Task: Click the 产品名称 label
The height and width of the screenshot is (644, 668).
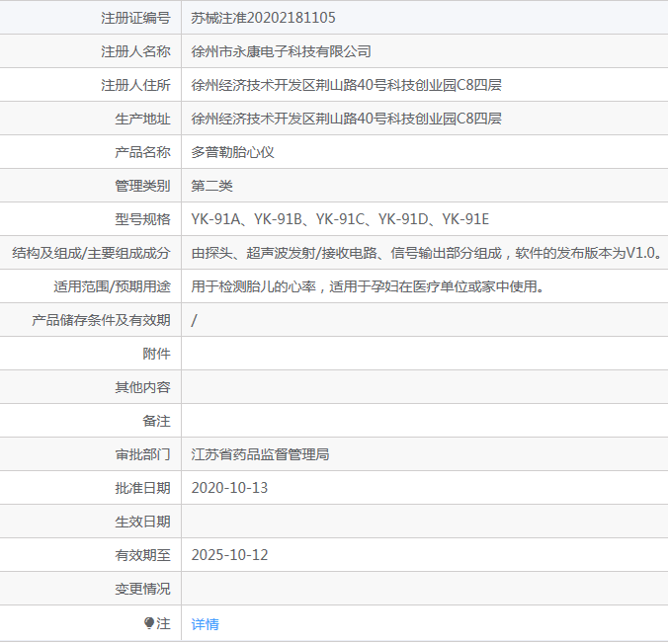Action: tap(142, 152)
